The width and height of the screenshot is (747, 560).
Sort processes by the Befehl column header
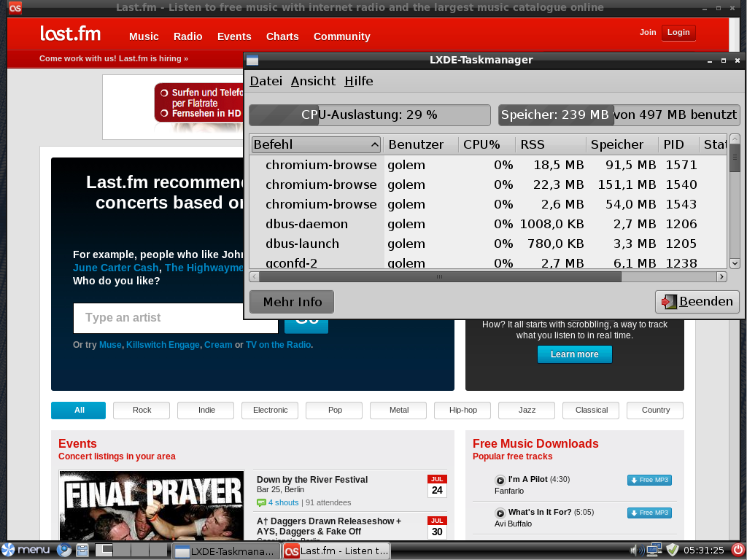point(315,144)
